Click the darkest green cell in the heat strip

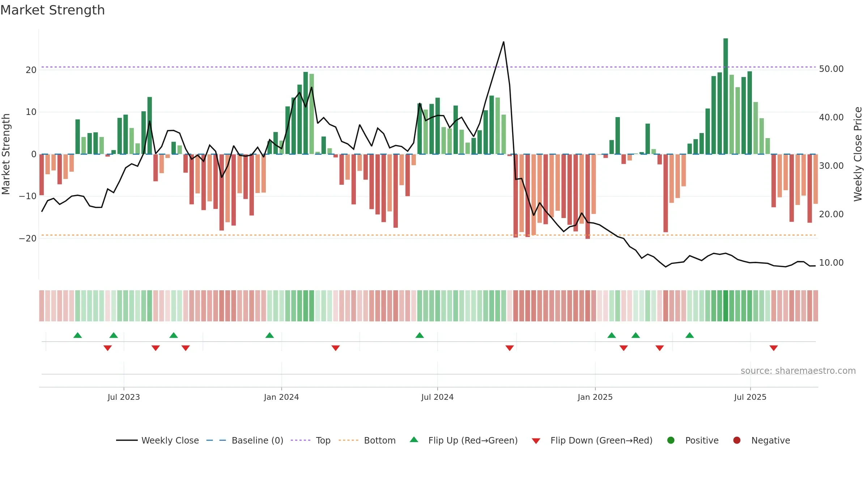[726, 306]
